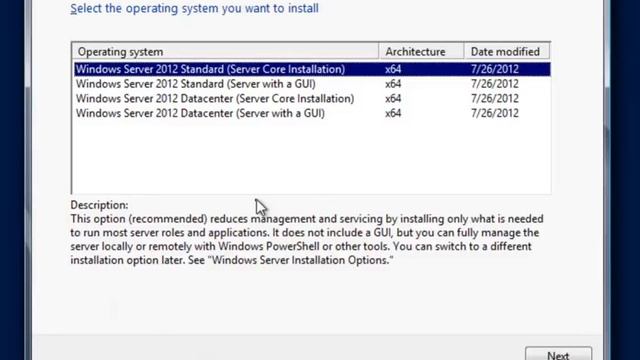Click the 'Description:' label
The height and width of the screenshot is (360, 640).
click(x=99, y=205)
